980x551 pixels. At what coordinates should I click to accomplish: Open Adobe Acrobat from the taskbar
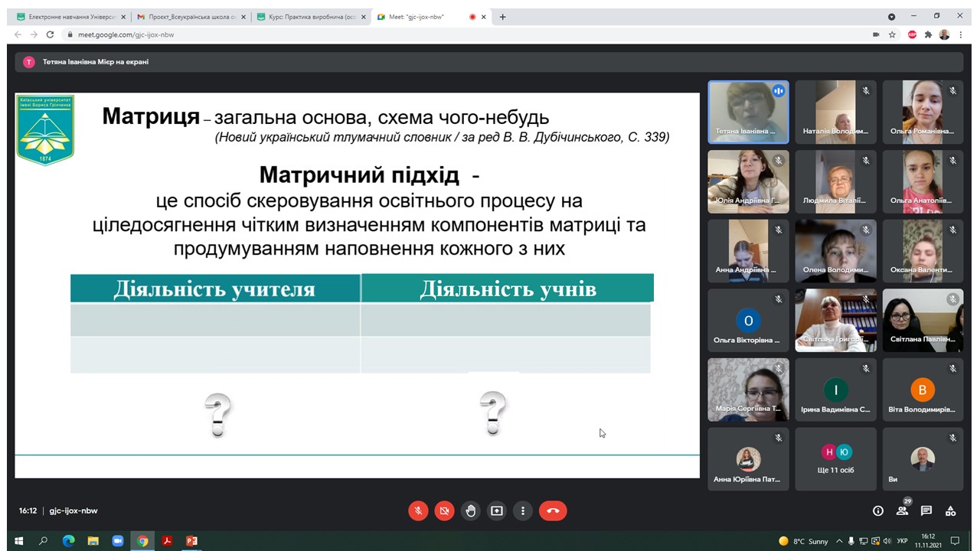tap(167, 541)
